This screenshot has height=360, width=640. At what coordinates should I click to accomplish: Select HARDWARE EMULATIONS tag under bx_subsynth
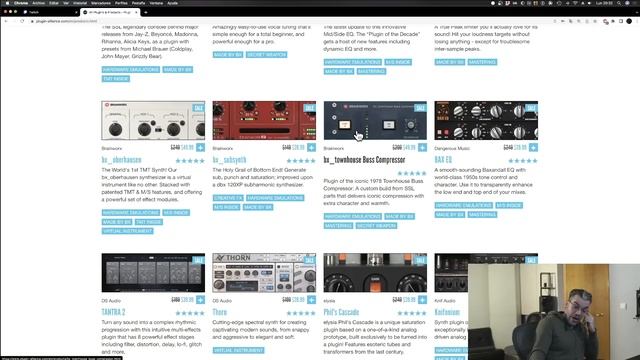point(275,198)
